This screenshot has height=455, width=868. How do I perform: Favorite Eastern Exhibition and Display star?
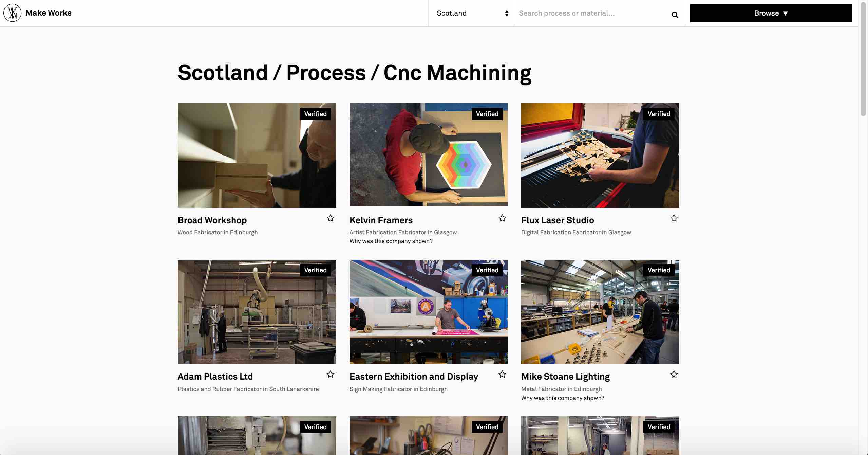pos(502,374)
